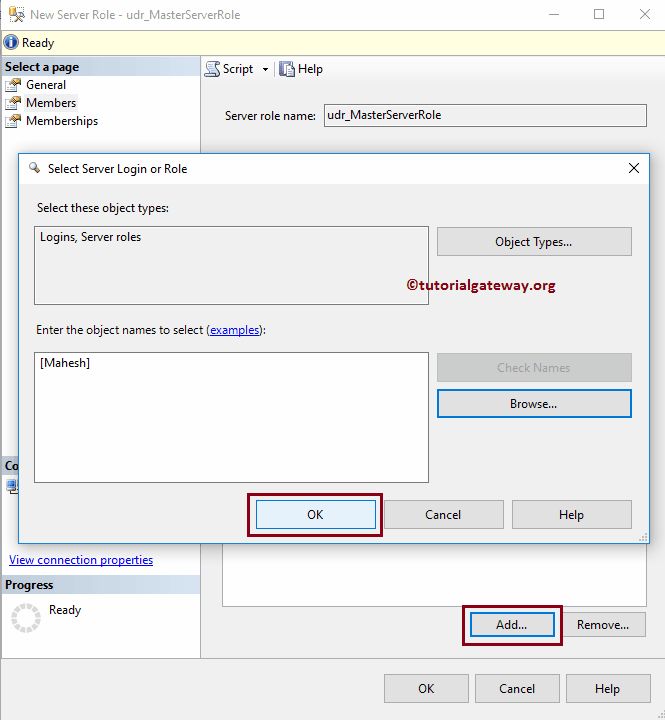Close the Select Server Login or Role dialog
Viewport: 665px width, 720px height.
634,168
